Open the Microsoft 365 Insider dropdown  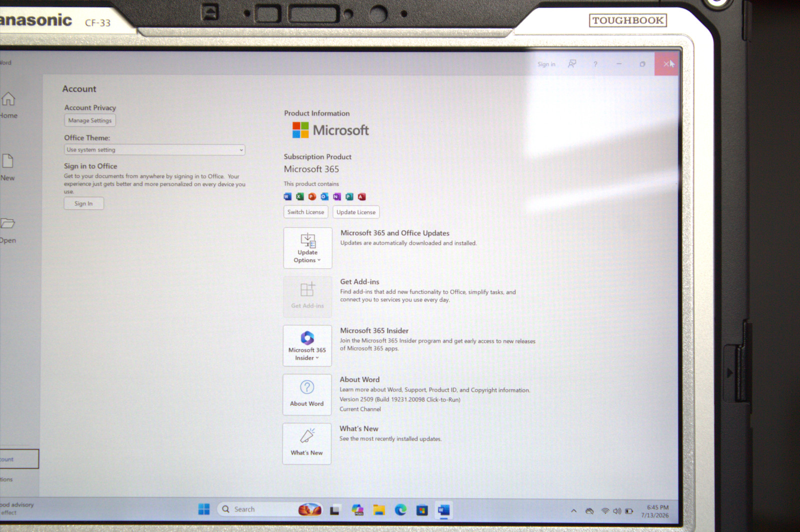click(307, 346)
